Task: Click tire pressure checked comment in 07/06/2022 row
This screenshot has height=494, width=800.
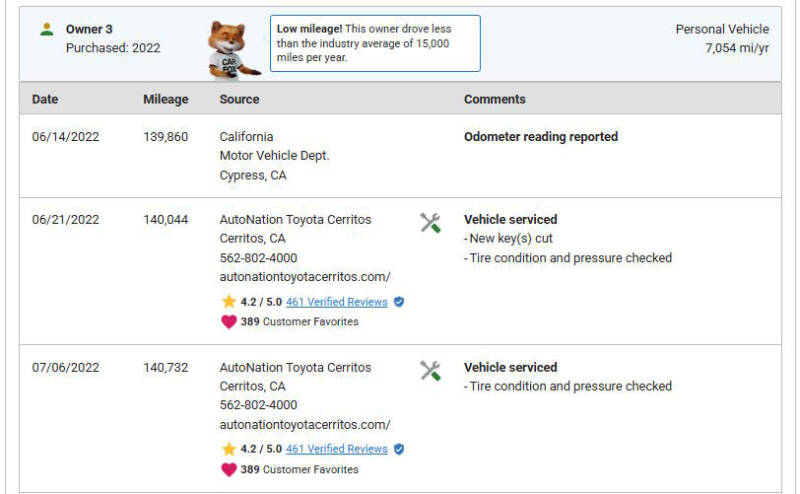Action: click(568, 386)
